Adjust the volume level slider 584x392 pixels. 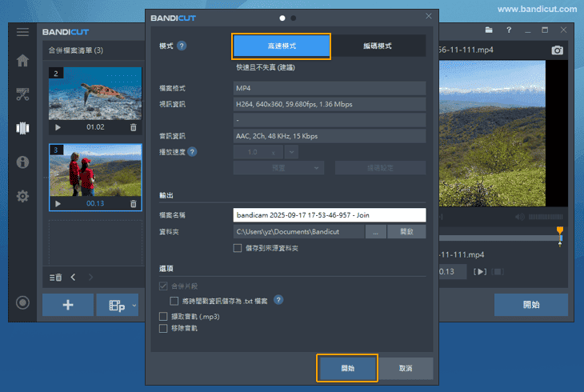(x=546, y=217)
